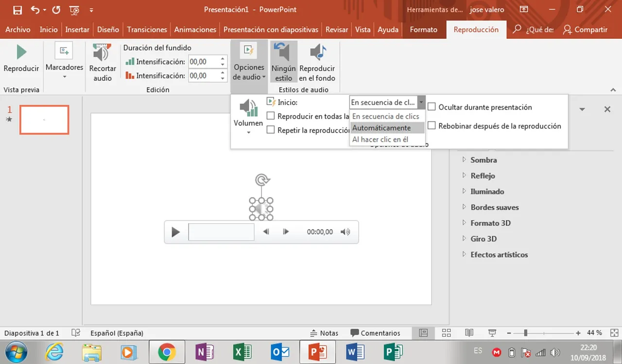The image size is (622, 364).
Task: Switch to reading view
Action: pyautogui.click(x=469, y=333)
